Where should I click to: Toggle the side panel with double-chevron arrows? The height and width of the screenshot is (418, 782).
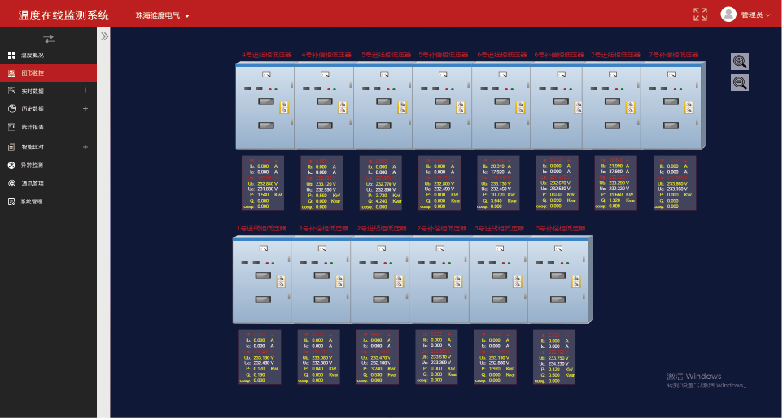point(104,36)
